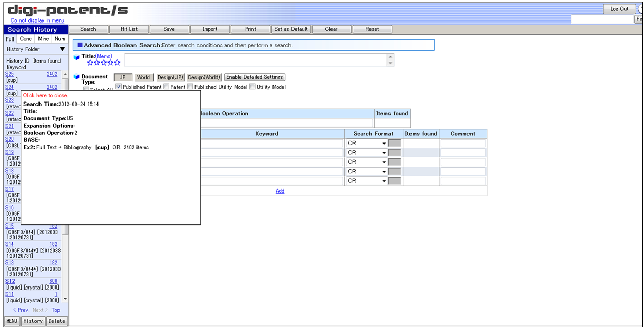
Task: Click the 2402 items count for S25
Action: (52, 74)
